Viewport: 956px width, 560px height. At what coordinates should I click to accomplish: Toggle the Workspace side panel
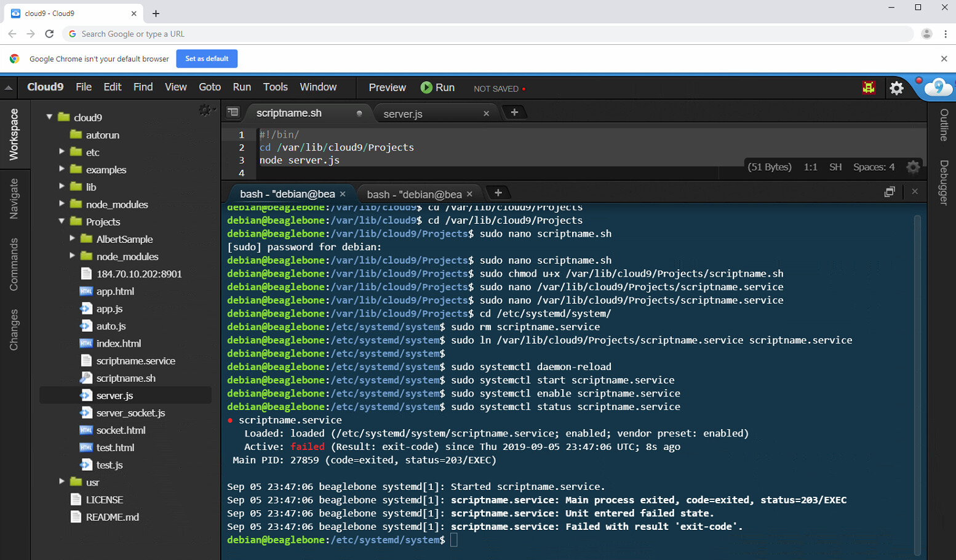14,135
